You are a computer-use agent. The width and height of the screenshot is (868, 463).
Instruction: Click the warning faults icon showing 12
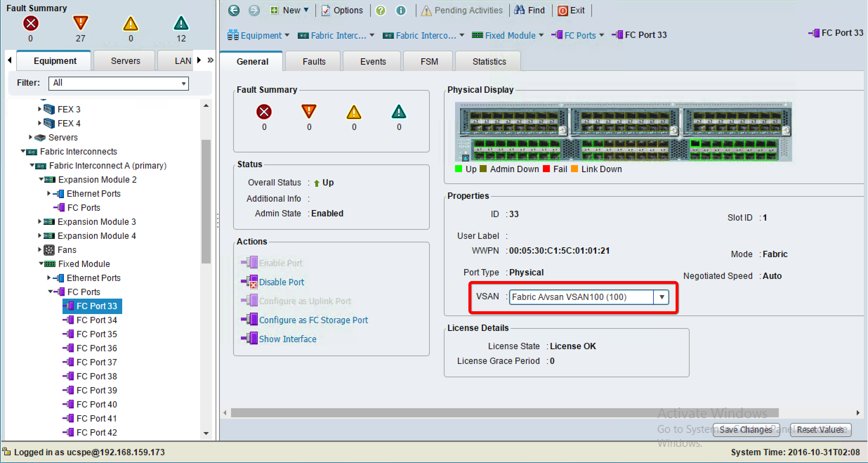[181, 24]
